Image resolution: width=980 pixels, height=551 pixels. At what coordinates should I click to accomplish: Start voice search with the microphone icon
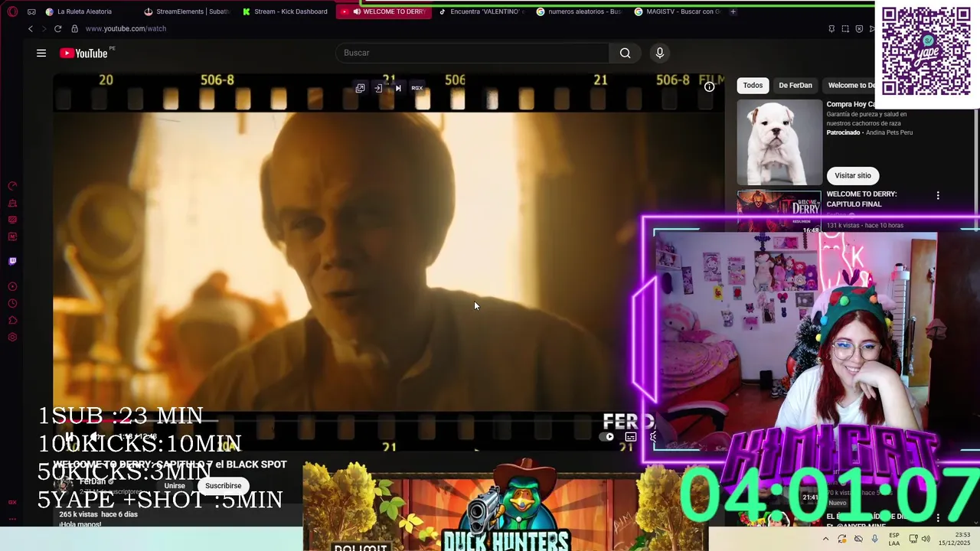660,53
